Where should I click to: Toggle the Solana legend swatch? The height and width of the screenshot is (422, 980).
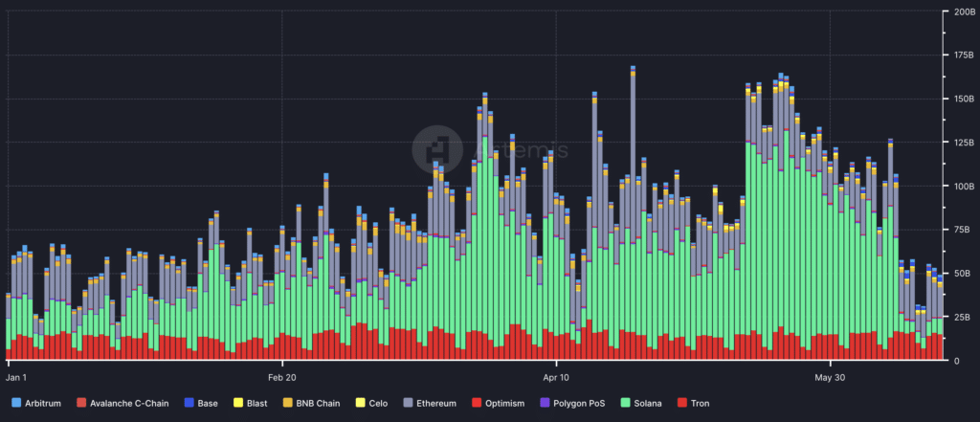(x=625, y=403)
